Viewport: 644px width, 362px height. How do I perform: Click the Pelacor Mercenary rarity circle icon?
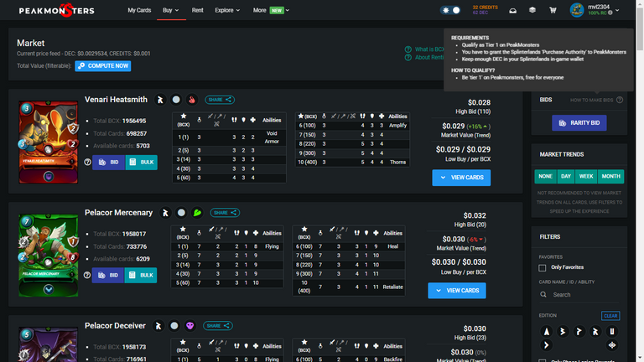click(x=181, y=213)
